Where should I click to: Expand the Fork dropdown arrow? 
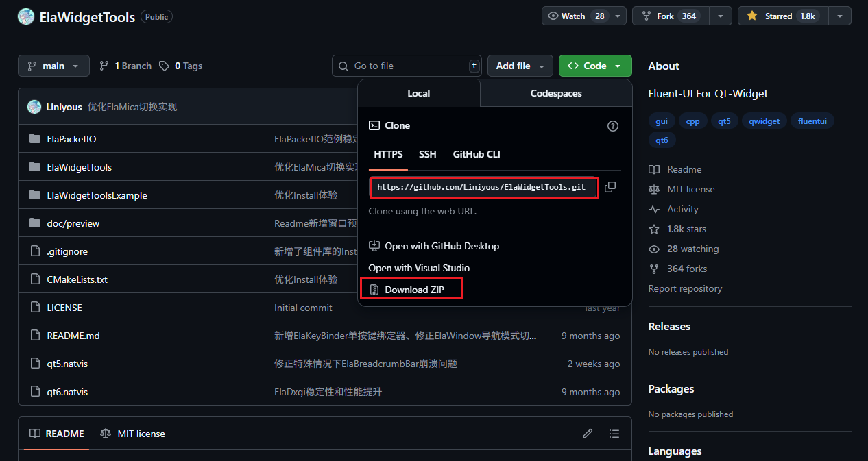720,16
